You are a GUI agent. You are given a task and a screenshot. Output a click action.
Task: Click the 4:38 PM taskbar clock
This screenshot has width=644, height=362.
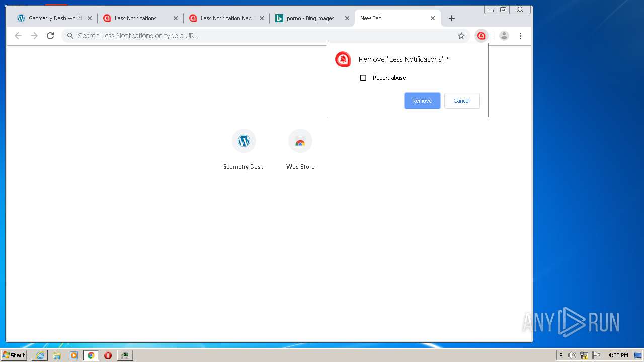(618, 355)
